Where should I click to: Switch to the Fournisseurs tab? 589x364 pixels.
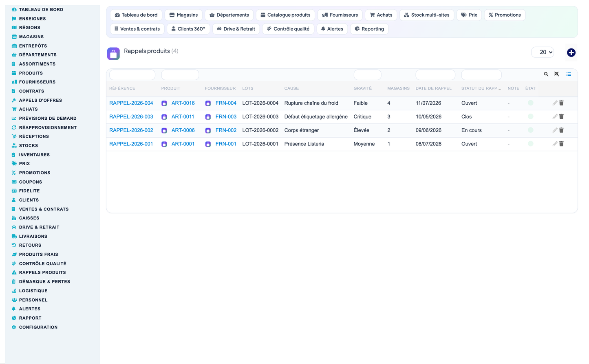tap(340, 15)
